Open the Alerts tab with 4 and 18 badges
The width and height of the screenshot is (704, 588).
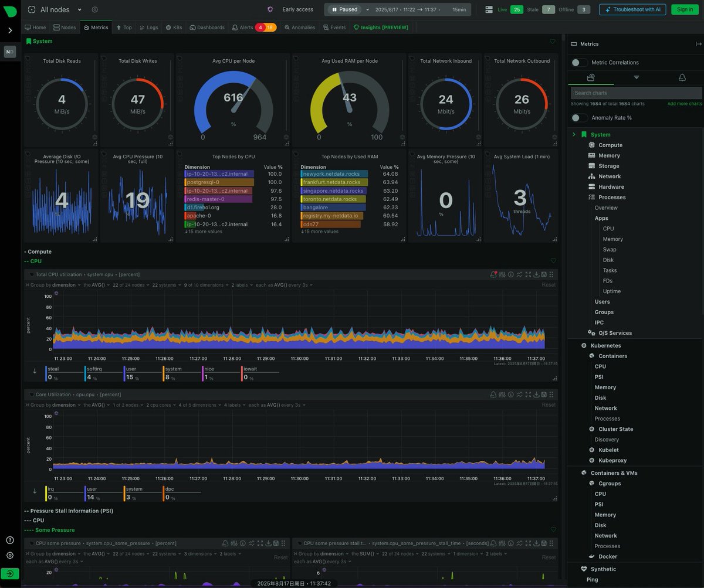pos(253,28)
